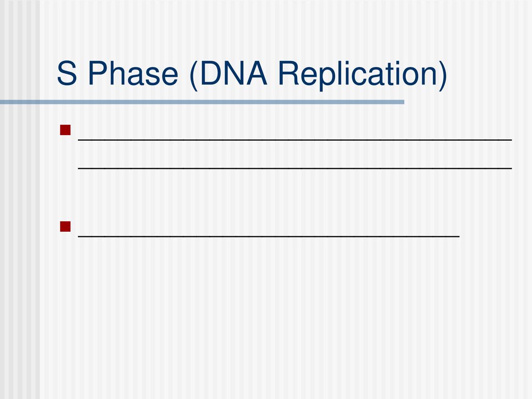Click the empty slide area below second bullet
Image resolution: width=532 pixels, height=399 pixels.
pos(285,315)
